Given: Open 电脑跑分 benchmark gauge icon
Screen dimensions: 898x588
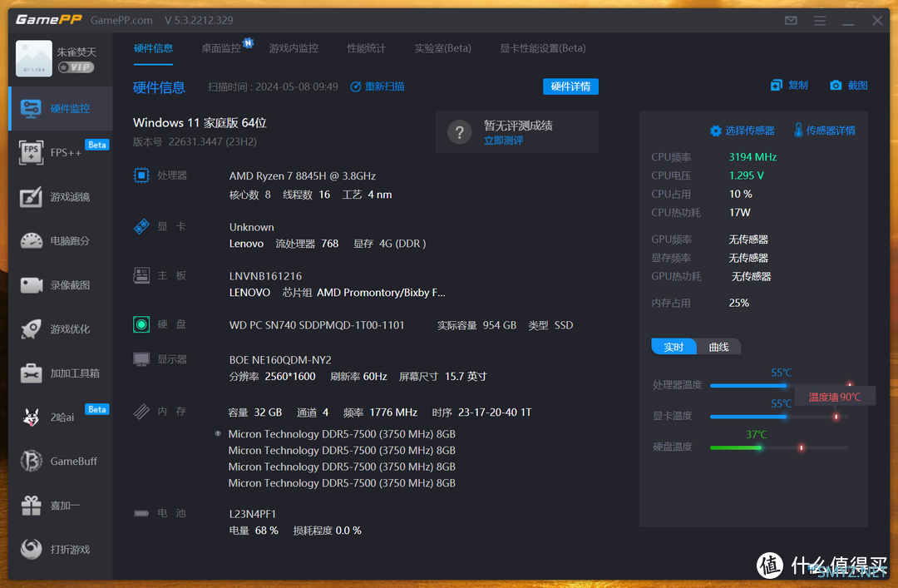Looking at the screenshot, I should click(x=31, y=240).
